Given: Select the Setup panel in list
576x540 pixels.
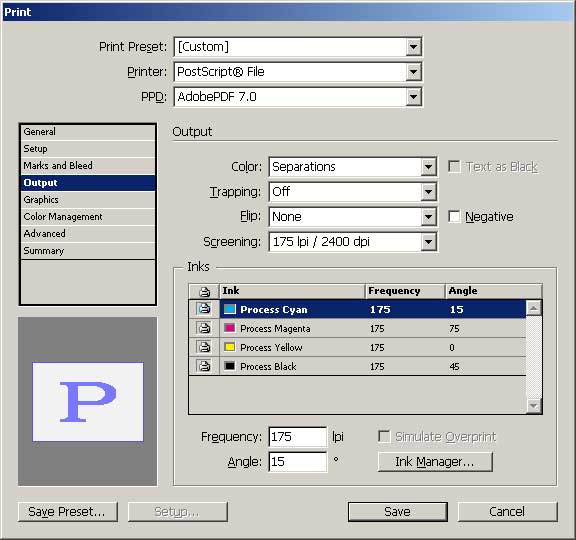Looking at the screenshot, I should tap(88, 149).
